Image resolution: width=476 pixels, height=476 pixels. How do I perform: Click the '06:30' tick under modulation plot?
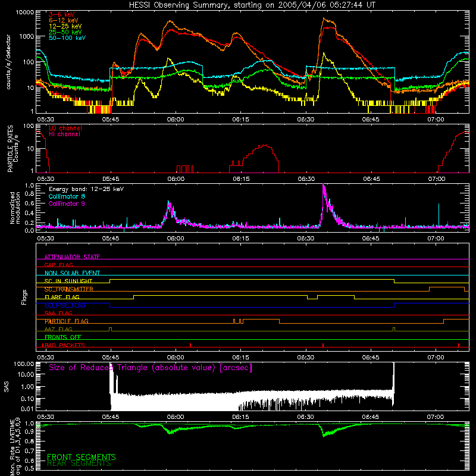306,239
